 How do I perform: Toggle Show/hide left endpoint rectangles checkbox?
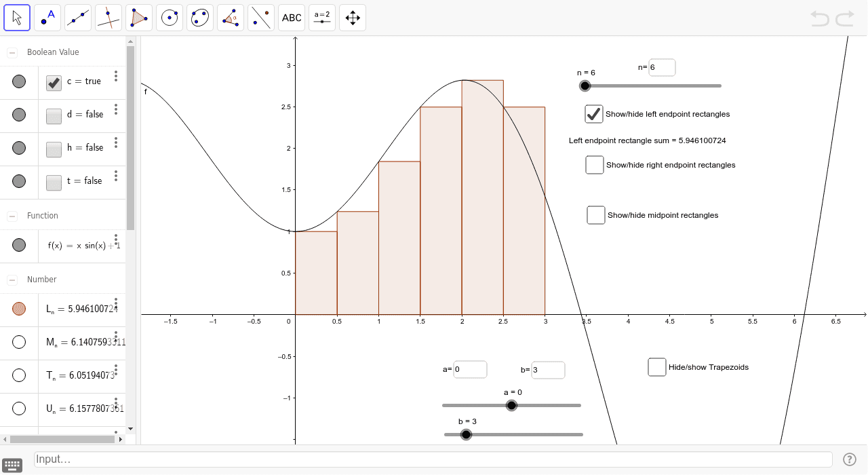(x=594, y=114)
